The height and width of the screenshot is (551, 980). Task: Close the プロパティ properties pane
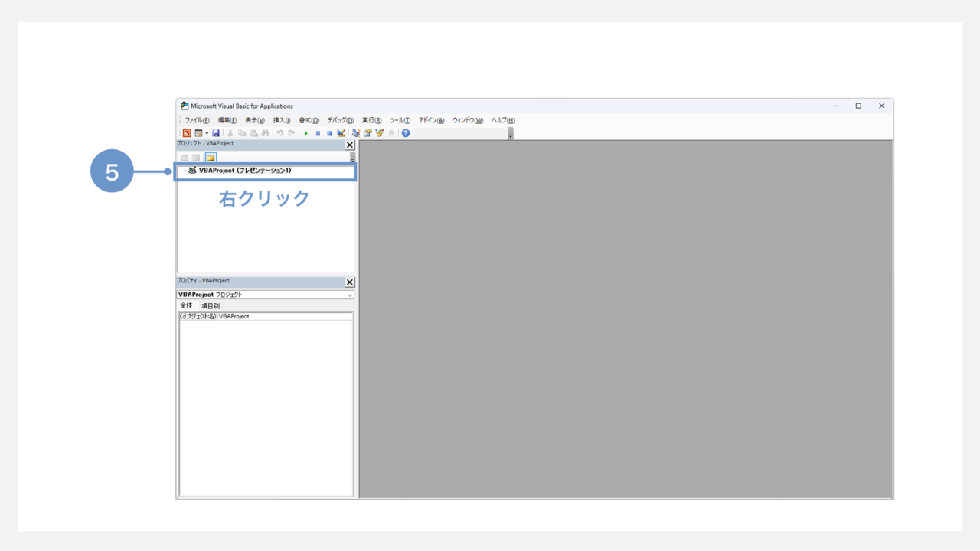click(x=350, y=282)
